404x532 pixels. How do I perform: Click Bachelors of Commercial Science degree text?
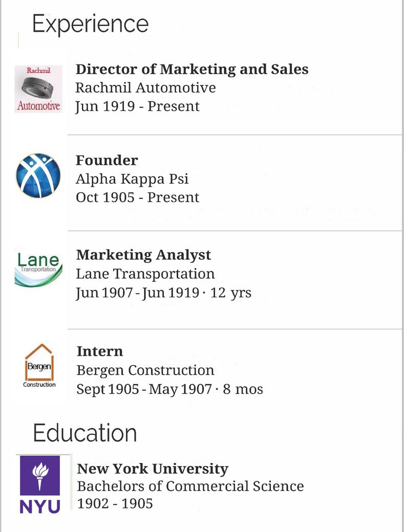pos(190,486)
